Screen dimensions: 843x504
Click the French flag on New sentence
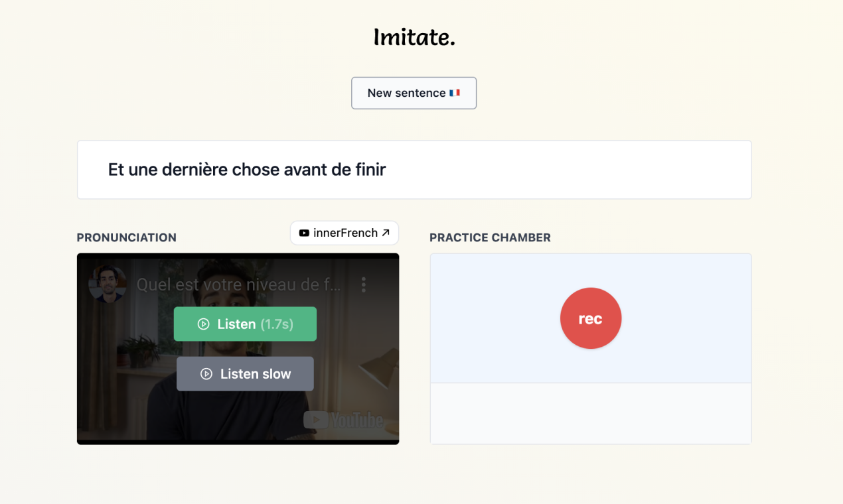pyautogui.click(x=455, y=93)
